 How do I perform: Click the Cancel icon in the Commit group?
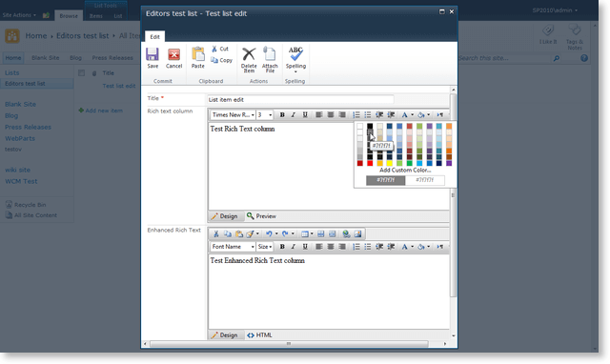point(173,58)
